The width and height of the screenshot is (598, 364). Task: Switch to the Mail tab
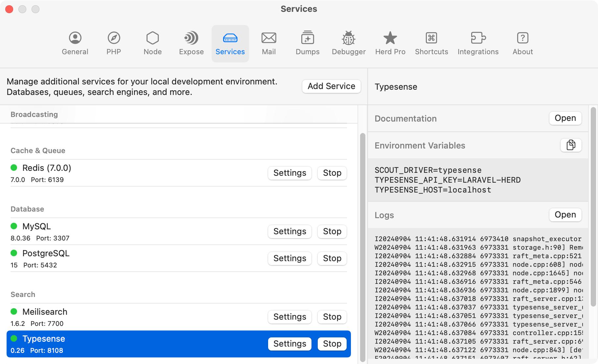pyautogui.click(x=269, y=43)
